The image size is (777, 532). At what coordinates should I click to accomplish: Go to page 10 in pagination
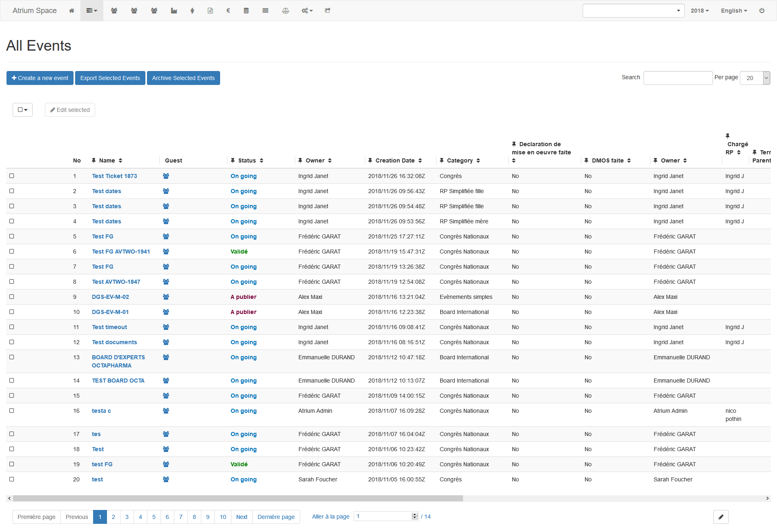[223, 517]
